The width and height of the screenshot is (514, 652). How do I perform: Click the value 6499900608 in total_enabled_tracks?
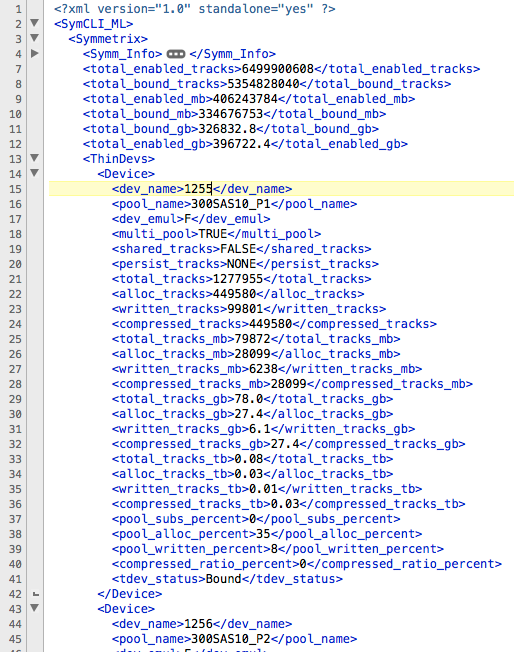click(x=277, y=69)
